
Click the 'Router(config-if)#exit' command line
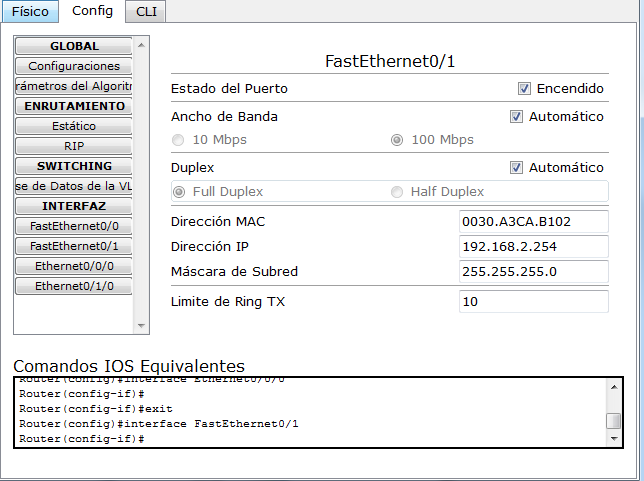point(96,409)
